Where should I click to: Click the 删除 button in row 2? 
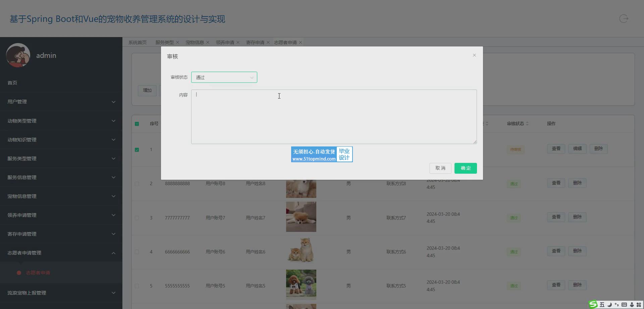click(x=577, y=183)
